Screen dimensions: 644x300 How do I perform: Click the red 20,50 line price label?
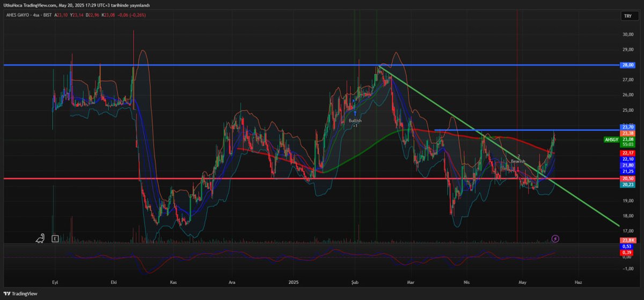627,178
